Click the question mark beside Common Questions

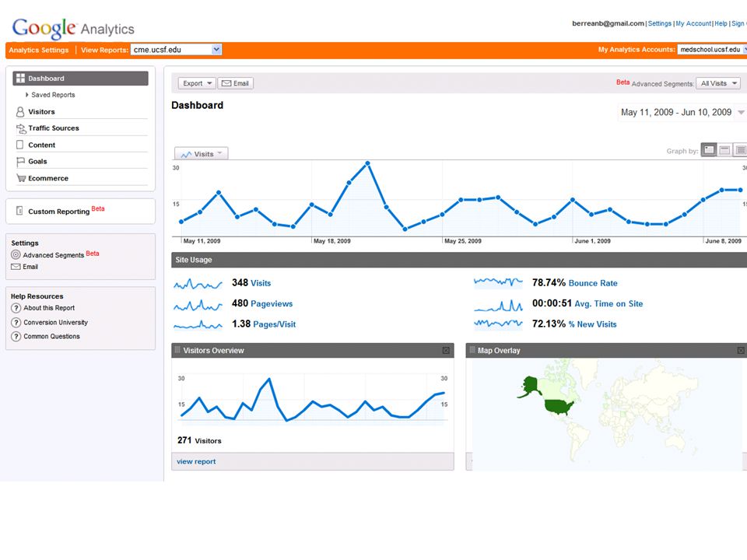coord(16,336)
